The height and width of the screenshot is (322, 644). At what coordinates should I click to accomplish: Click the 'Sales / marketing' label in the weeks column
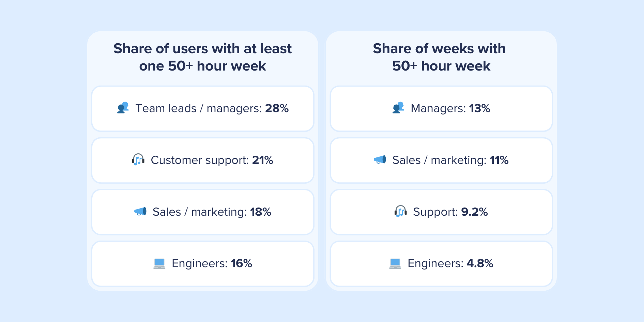pyautogui.click(x=439, y=160)
